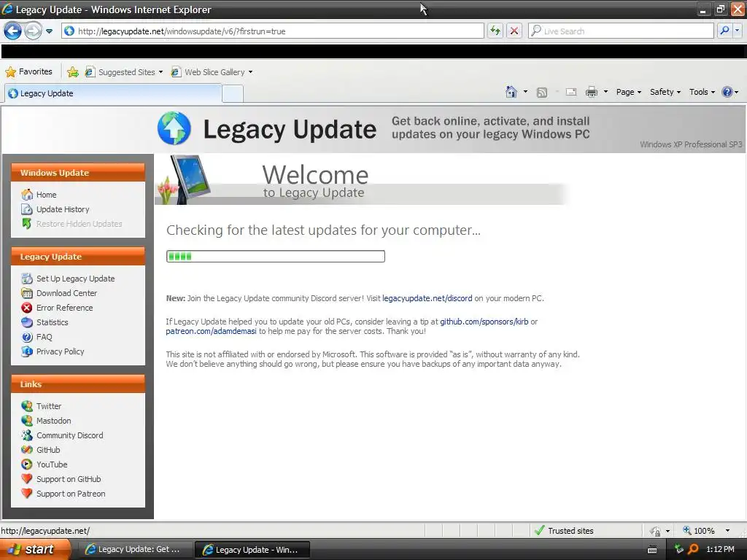The image size is (747, 560).
Task: Click the GitHub sidebar icon
Action: (x=27, y=450)
